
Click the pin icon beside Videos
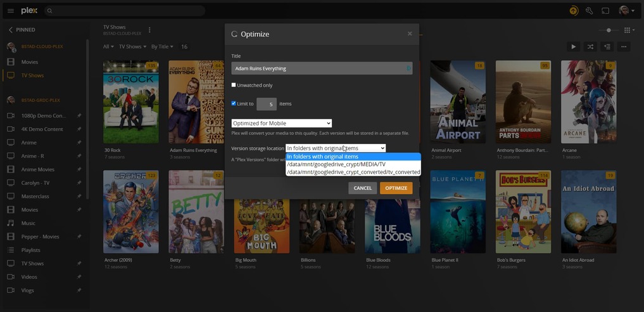click(x=79, y=276)
